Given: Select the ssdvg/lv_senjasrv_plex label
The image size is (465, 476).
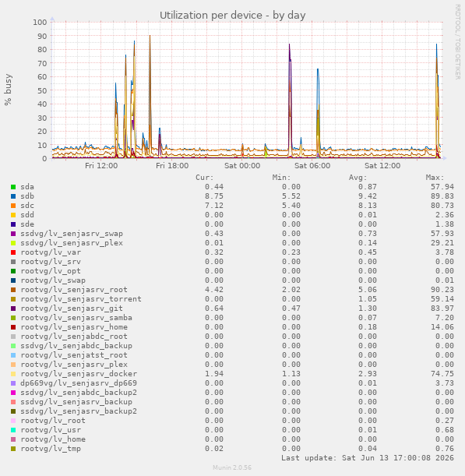Looking at the screenshot, I should point(72,243).
